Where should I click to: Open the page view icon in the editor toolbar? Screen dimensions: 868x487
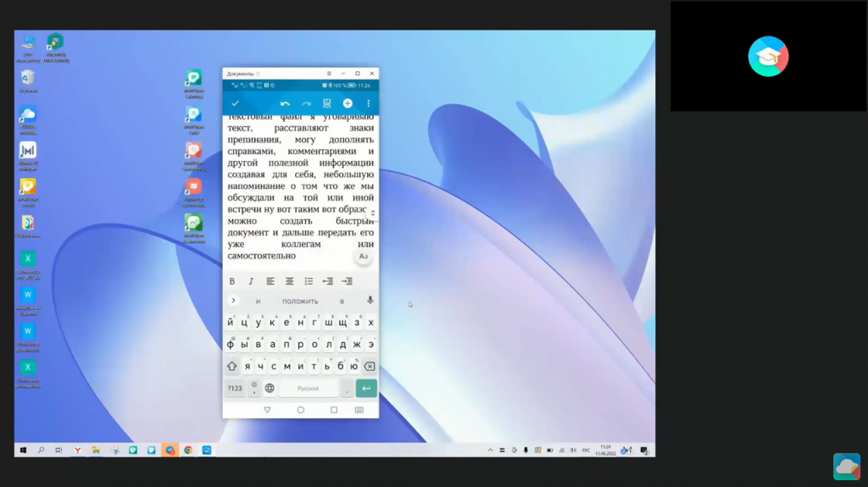click(326, 103)
